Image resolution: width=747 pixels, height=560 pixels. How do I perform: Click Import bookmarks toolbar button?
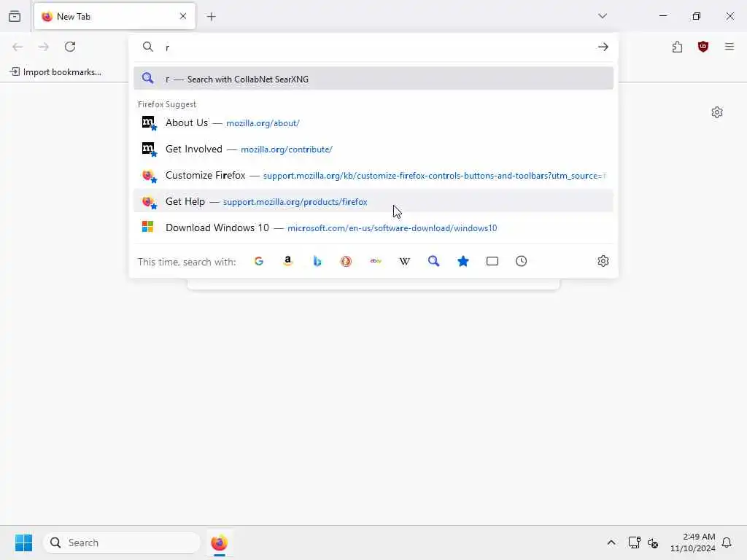(x=55, y=72)
